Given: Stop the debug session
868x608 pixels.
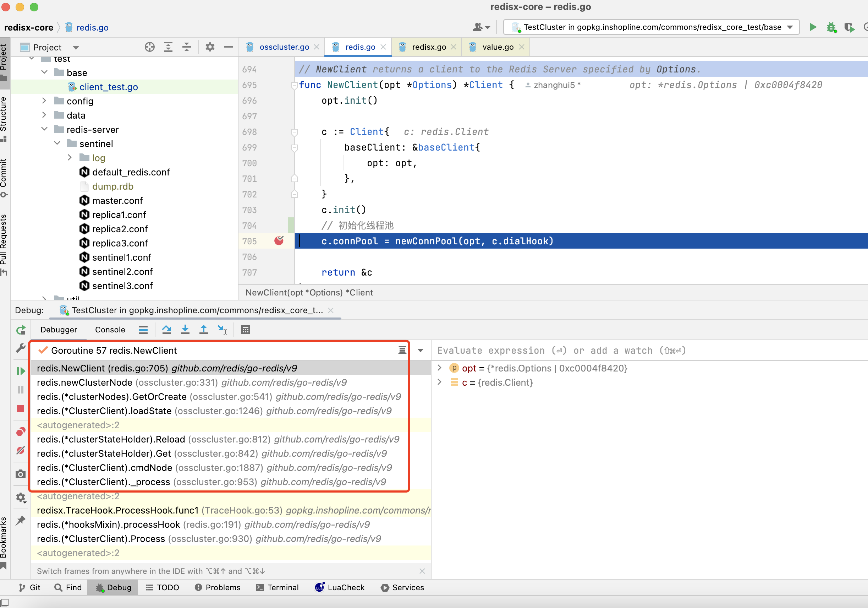Looking at the screenshot, I should [21, 409].
